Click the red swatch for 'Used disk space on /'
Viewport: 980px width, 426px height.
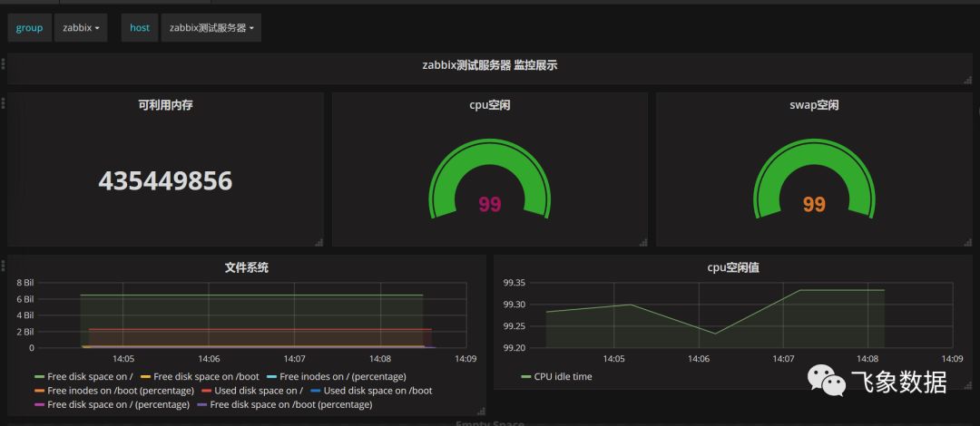coord(206,391)
